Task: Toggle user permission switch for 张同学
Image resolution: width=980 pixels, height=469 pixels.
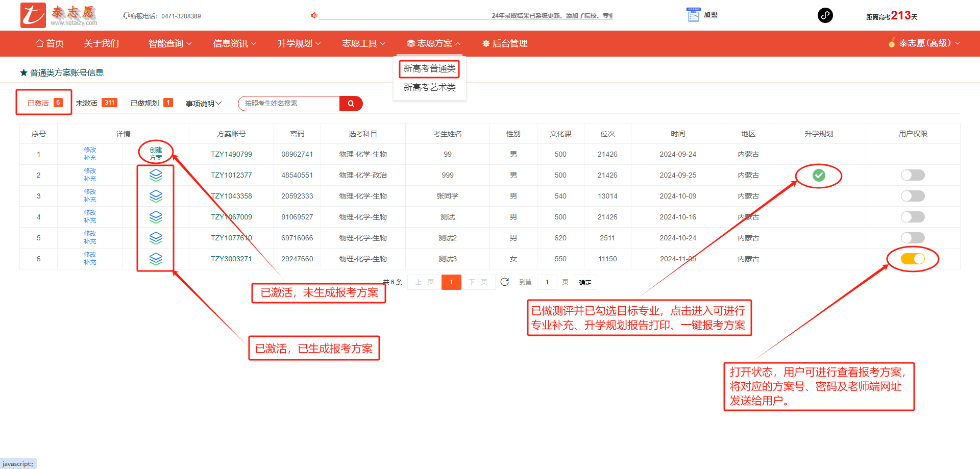Action: point(913,196)
